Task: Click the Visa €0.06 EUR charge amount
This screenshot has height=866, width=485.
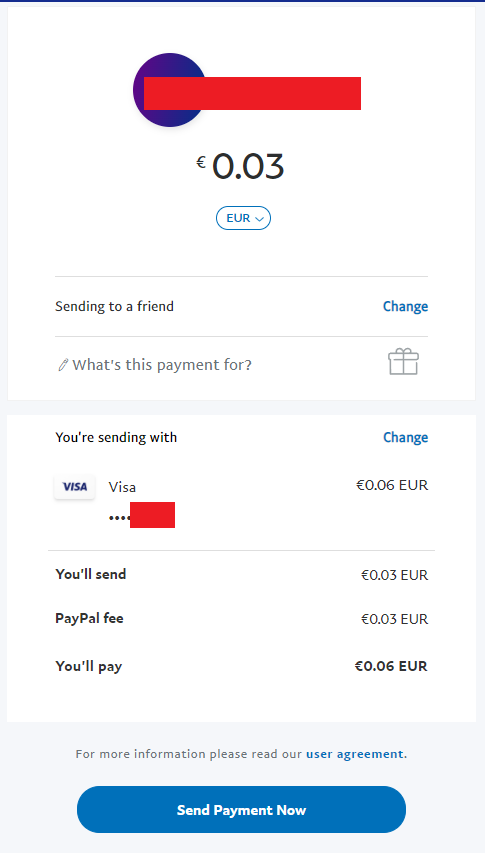Action: click(x=392, y=485)
